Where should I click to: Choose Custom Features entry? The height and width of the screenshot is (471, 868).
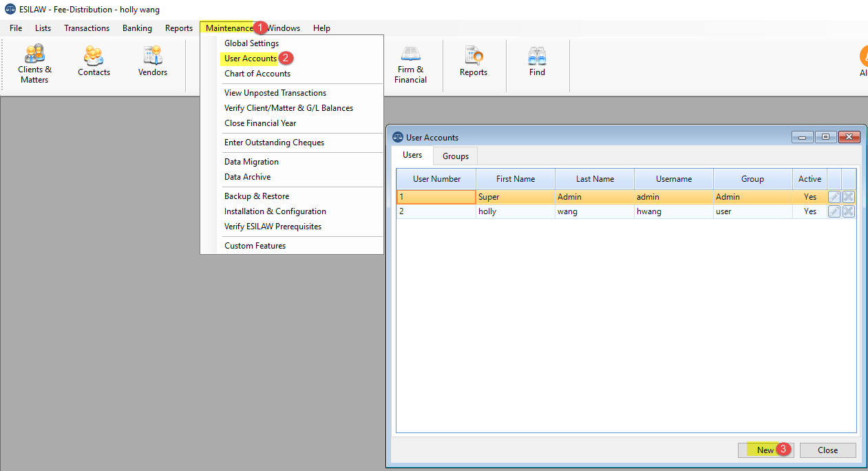click(255, 246)
